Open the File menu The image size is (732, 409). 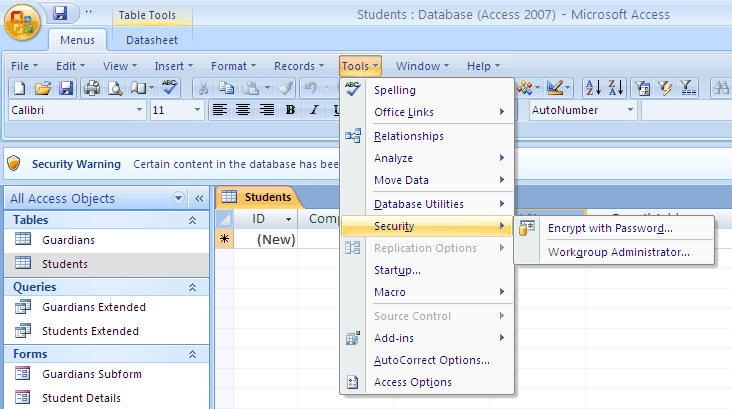[24, 66]
